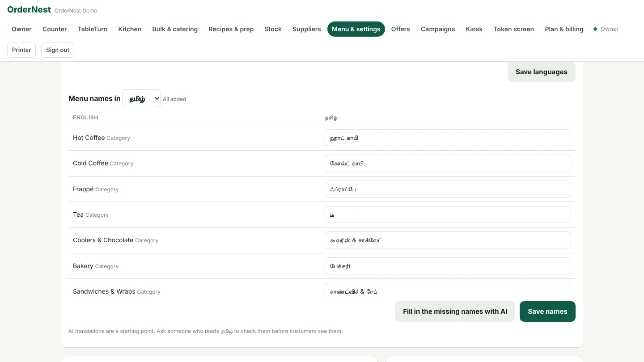Edit the Tamil name for Cold Coffee
Viewport: 644px width, 362px height.
click(448, 163)
